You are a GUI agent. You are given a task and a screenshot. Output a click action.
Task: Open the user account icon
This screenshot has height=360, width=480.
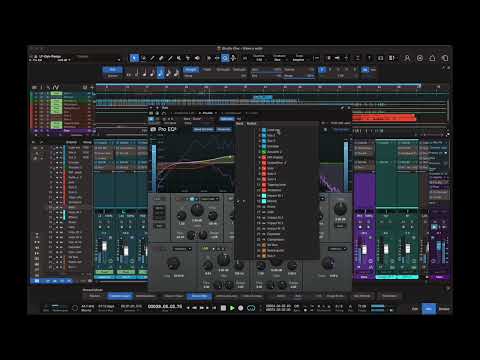click(407, 58)
